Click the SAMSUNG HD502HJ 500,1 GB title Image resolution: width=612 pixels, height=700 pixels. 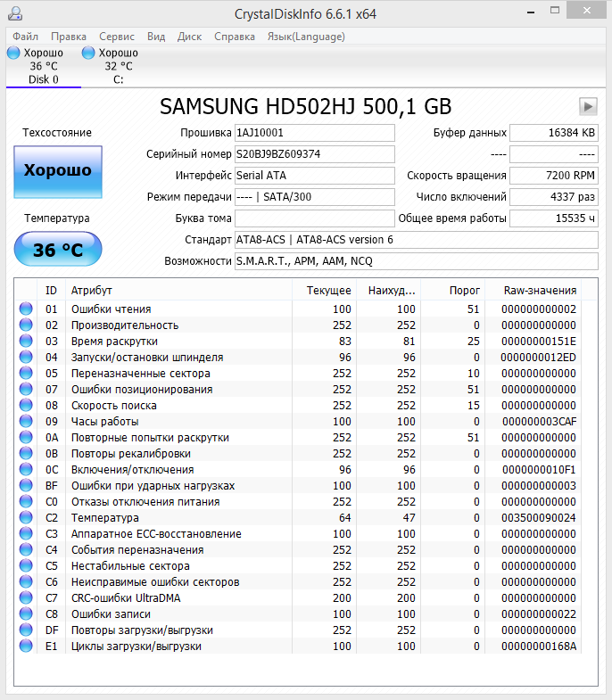[x=306, y=107]
